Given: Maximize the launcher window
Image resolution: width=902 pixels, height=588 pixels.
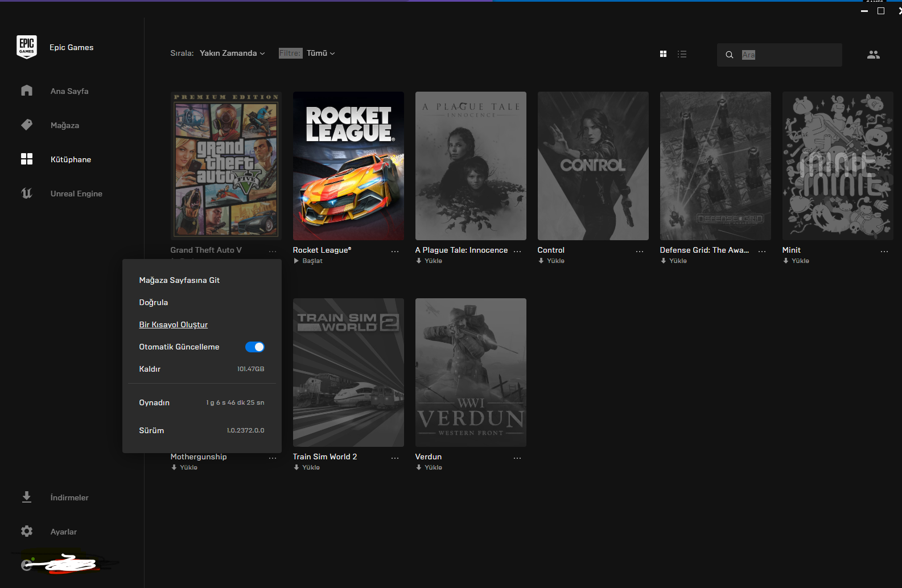Looking at the screenshot, I should click(881, 11).
